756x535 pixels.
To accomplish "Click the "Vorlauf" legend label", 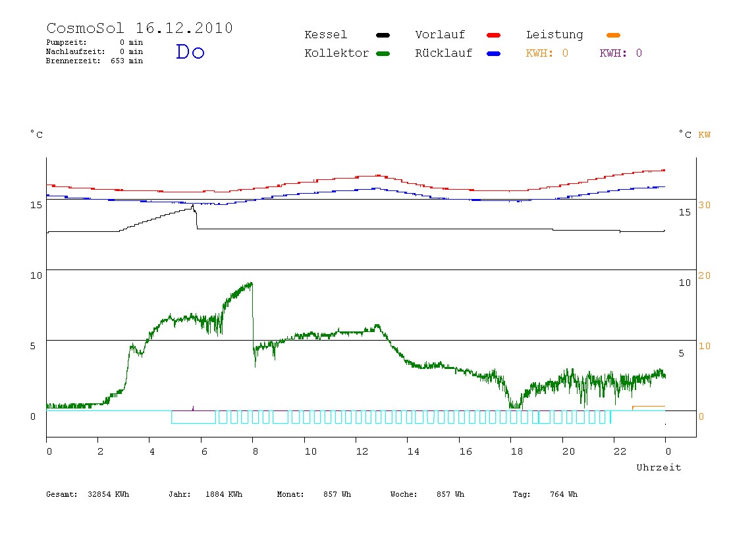I will (x=440, y=35).
